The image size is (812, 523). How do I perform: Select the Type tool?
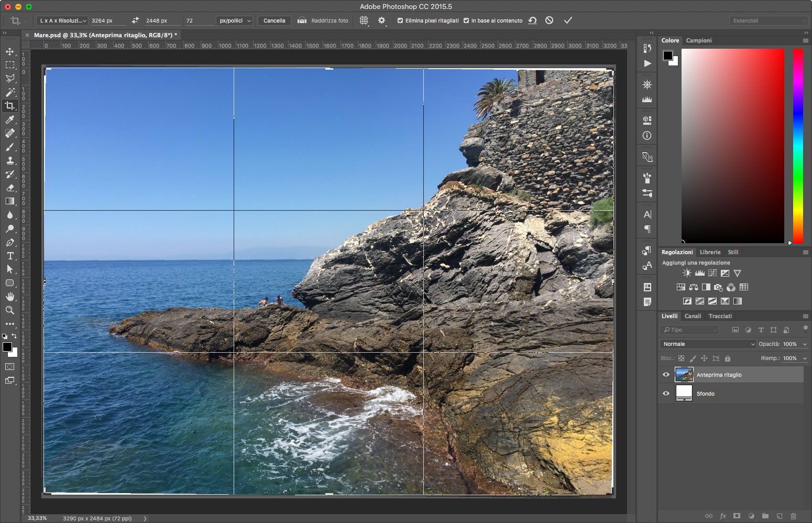coord(10,256)
